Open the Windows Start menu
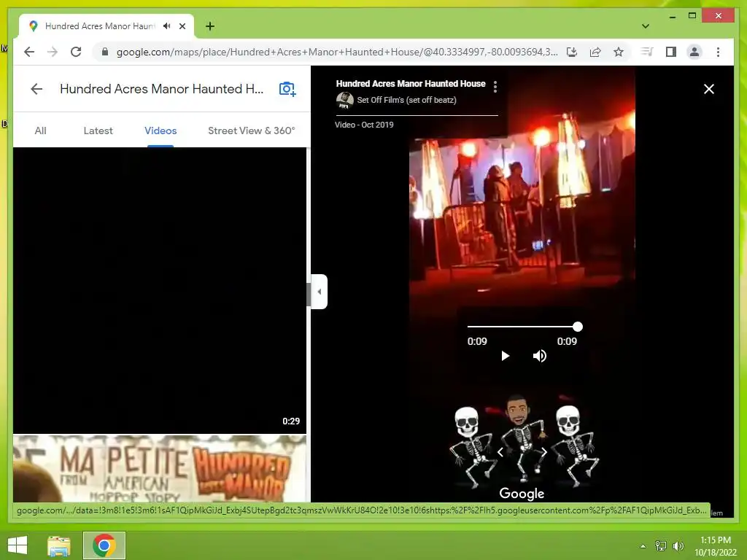747x560 pixels. [x=18, y=545]
